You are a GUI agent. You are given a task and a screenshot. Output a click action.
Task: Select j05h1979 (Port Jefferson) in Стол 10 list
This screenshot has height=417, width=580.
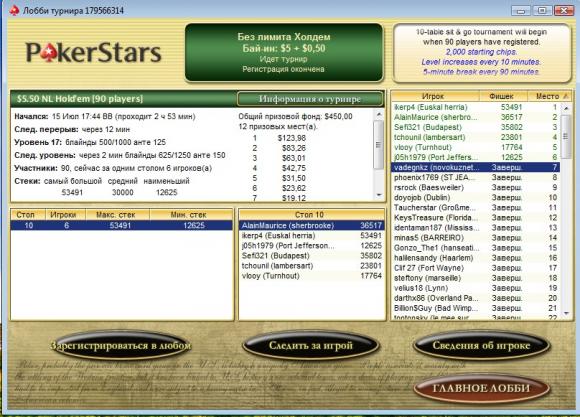click(x=312, y=246)
